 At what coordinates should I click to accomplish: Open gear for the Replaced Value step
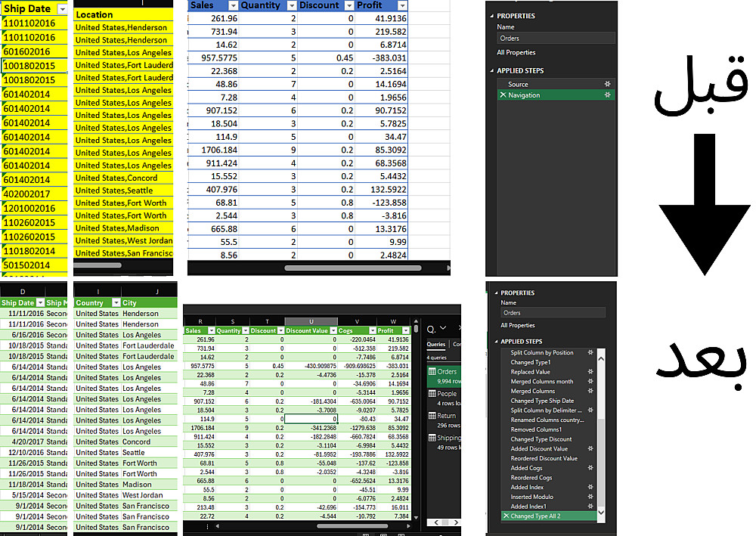tap(590, 372)
